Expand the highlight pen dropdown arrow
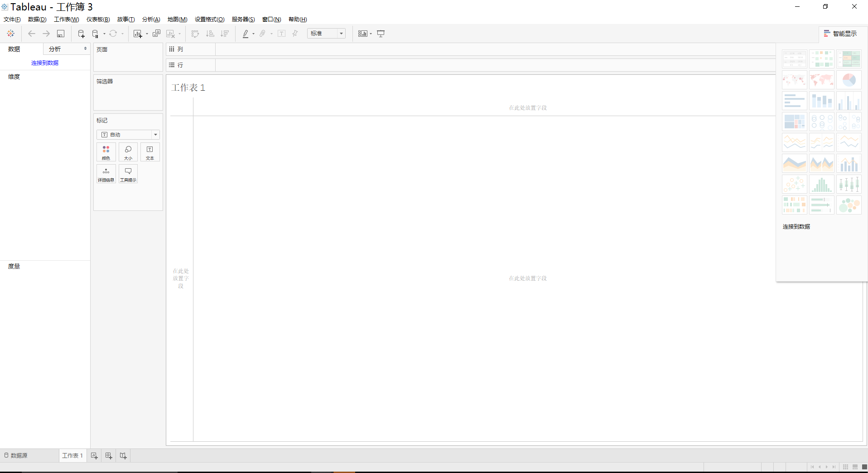 pos(253,34)
